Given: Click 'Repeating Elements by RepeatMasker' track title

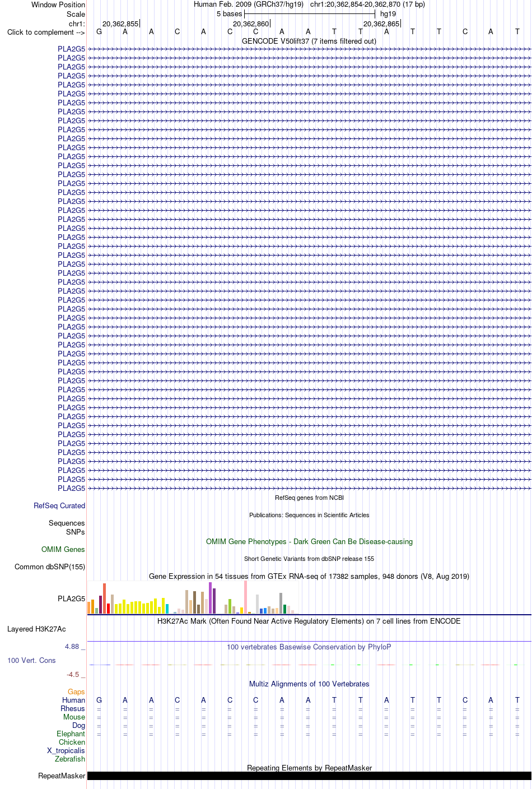Looking at the screenshot, I should tap(309, 768).
